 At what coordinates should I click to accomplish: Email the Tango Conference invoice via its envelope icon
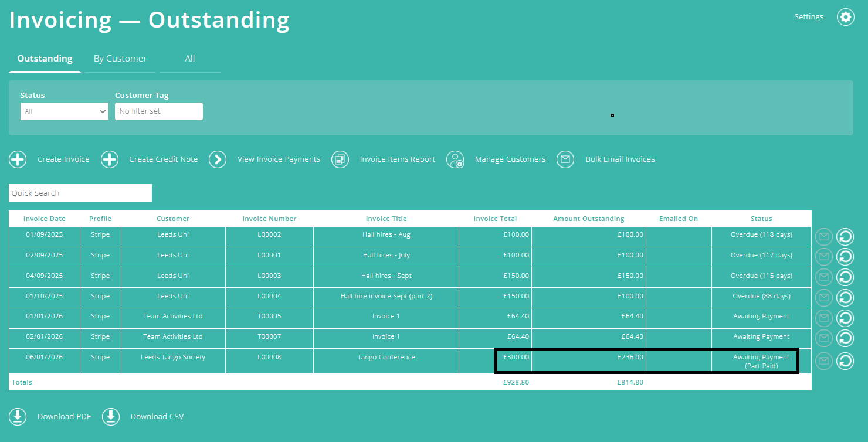(823, 361)
